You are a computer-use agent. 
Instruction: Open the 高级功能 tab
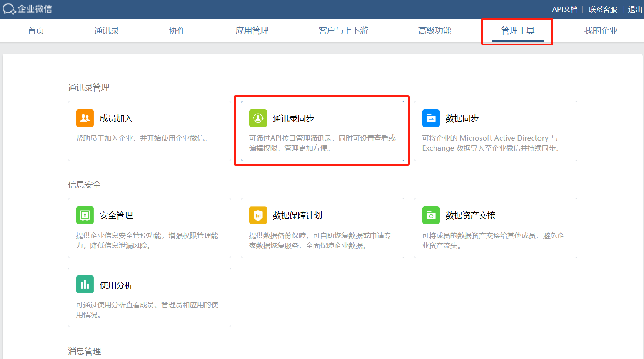tap(435, 30)
